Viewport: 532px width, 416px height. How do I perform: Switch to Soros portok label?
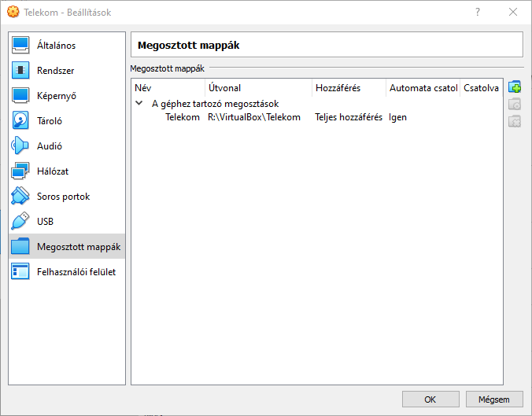64,197
